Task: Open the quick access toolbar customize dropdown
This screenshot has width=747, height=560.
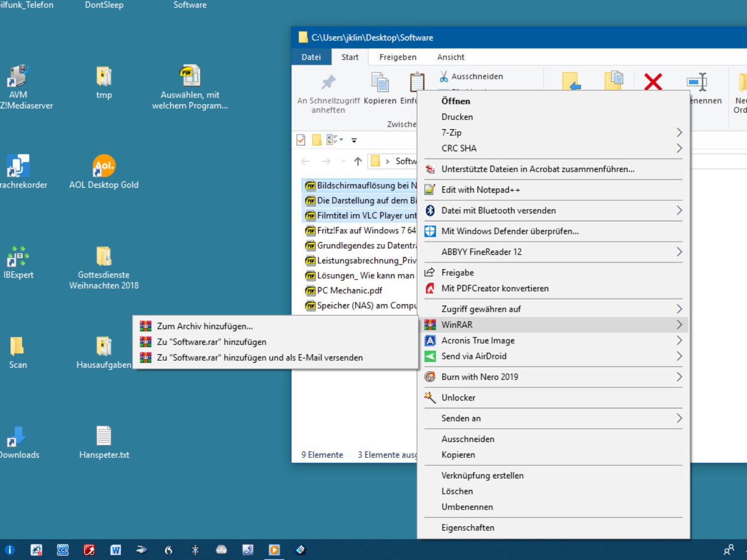Action: coord(354,140)
